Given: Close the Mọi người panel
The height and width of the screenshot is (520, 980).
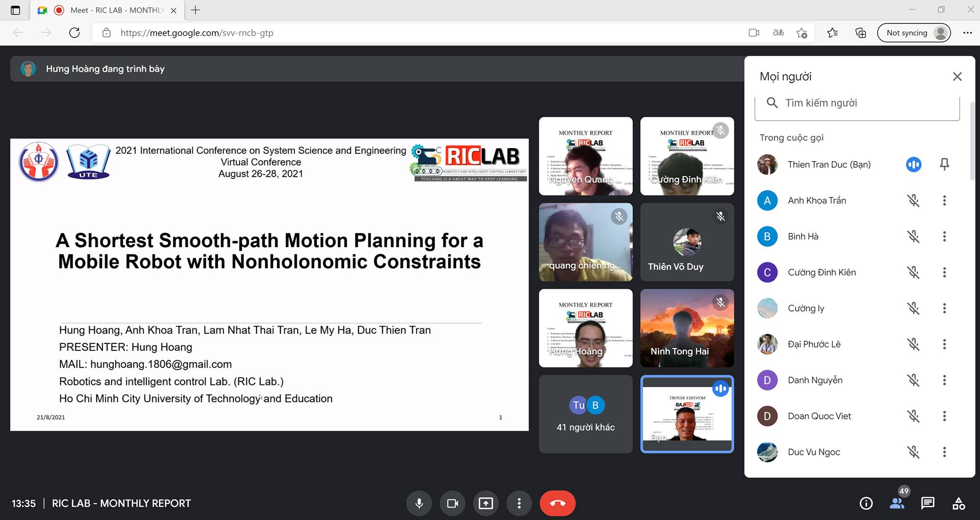Looking at the screenshot, I should (x=957, y=77).
